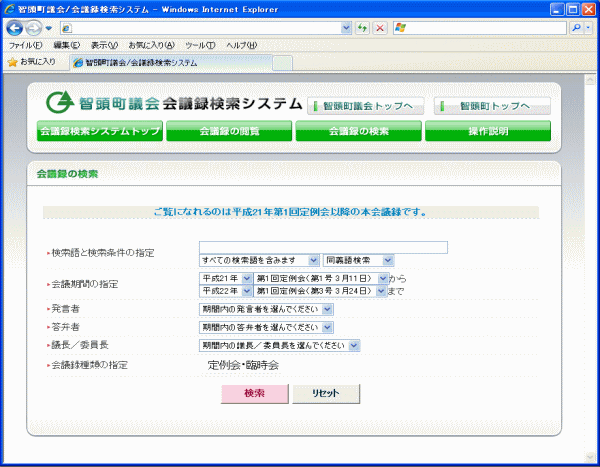Viewport: 600px width, 467px height.
Task: Open the ヘルプ(H) menu
Action: pos(241,45)
